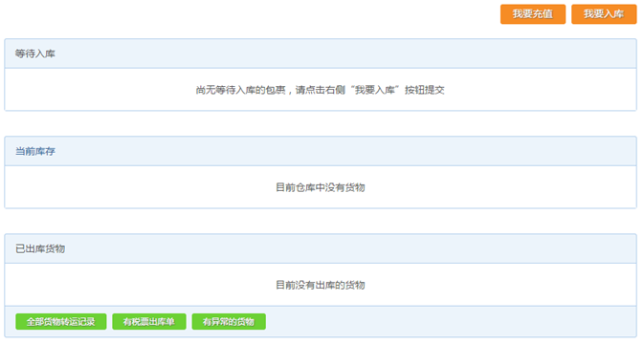Open the 我要入库 submission button
The image size is (644, 344).
click(x=604, y=14)
